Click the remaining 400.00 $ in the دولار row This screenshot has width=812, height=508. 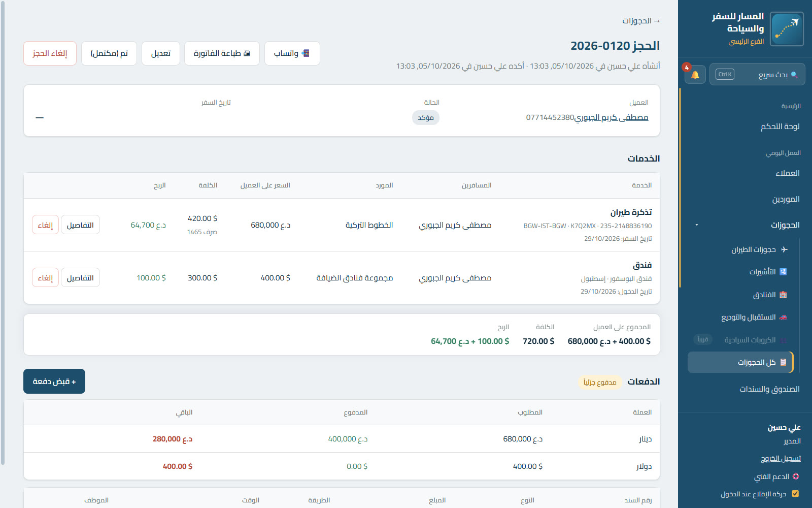(x=178, y=466)
